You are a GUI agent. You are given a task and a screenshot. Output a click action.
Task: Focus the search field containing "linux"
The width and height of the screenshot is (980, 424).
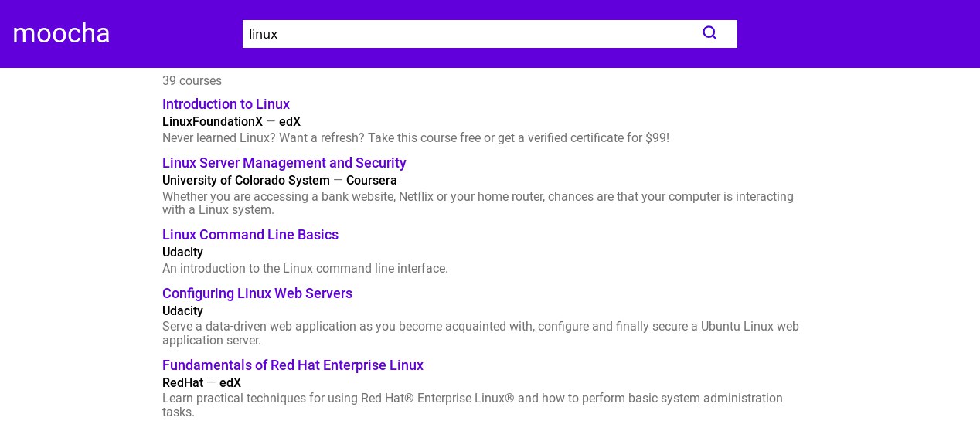click(464, 34)
